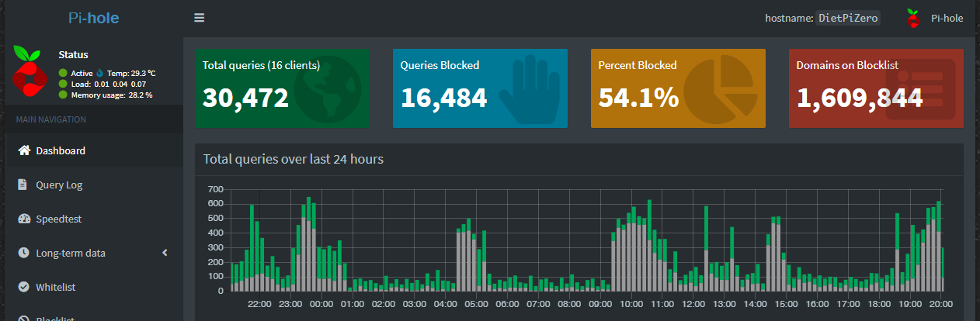
Task: Click the flame temperature icon
Action: (100, 73)
